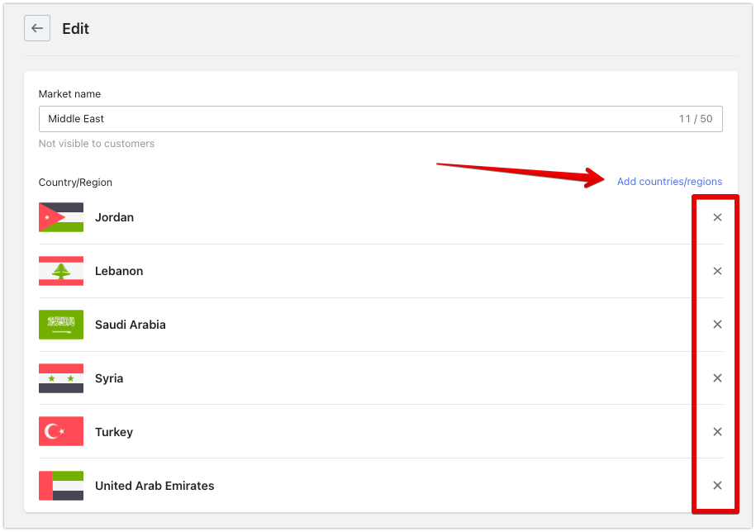Click the United Arab Emirates label
This screenshot has height=532, width=756.
(155, 486)
